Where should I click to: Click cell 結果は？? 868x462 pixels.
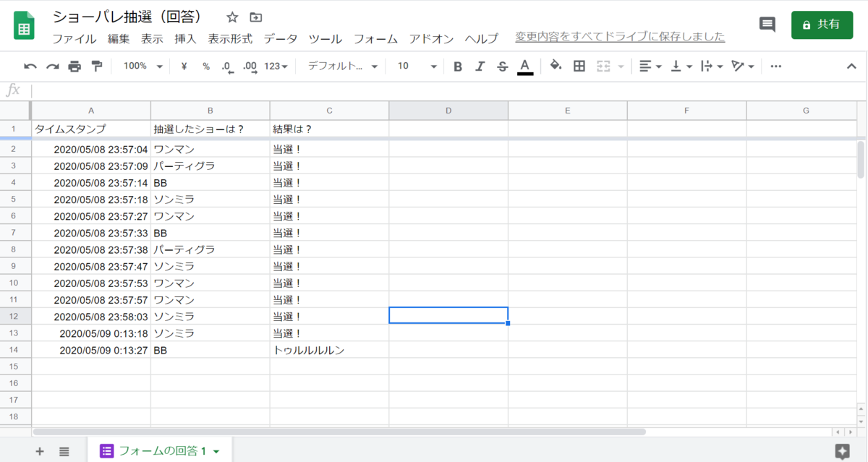click(329, 129)
